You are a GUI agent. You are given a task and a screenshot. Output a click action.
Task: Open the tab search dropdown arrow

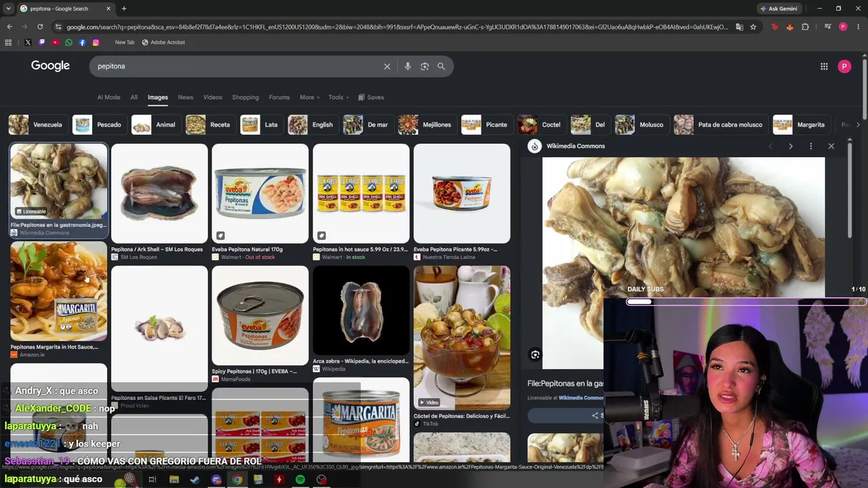(8, 9)
